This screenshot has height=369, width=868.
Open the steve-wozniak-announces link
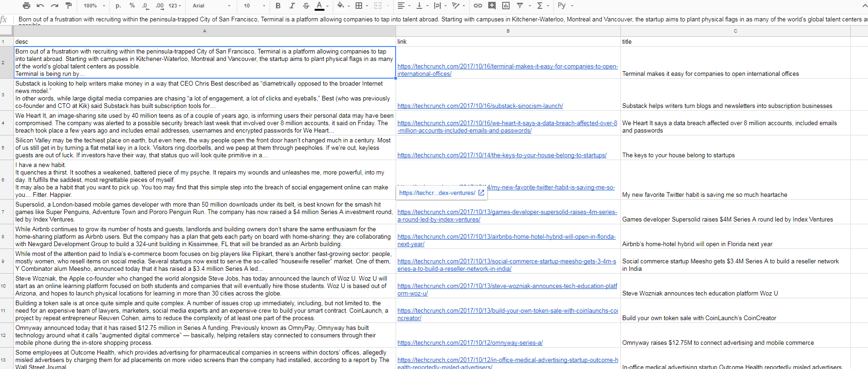[x=507, y=289]
